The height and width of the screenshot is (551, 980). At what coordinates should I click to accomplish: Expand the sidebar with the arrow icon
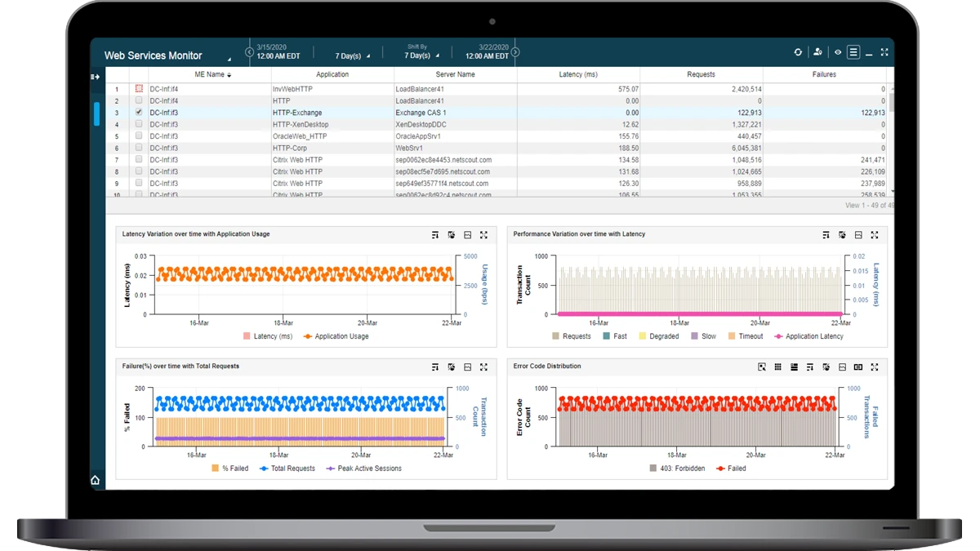tap(96, 77)
